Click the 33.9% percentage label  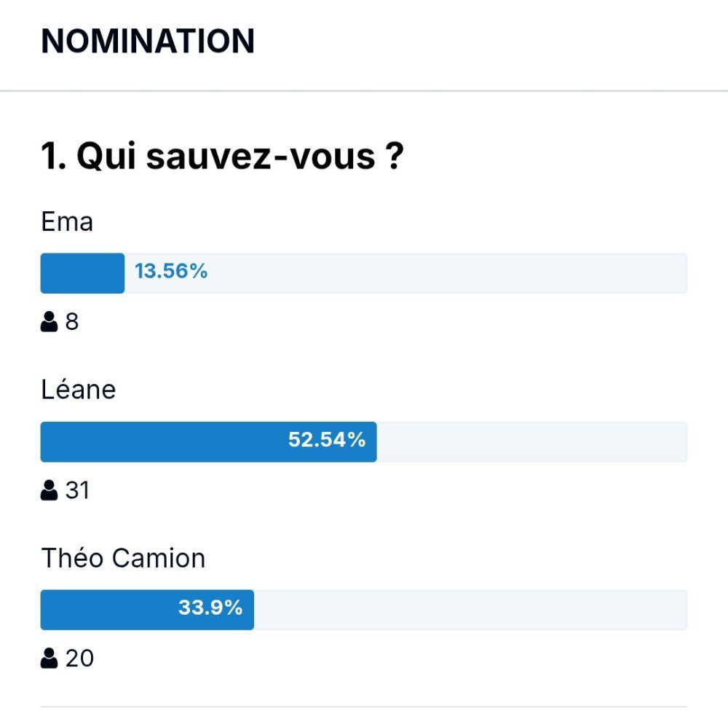tap(210, 608)
